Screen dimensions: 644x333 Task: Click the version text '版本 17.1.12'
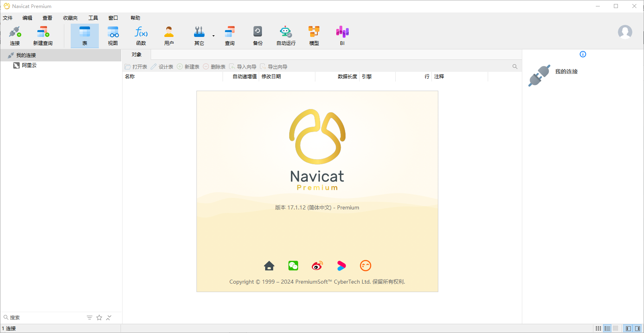tap(290, 207)
